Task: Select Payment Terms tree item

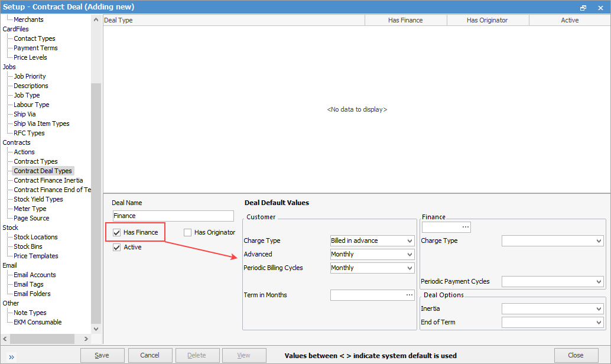Action: [35, 48]
